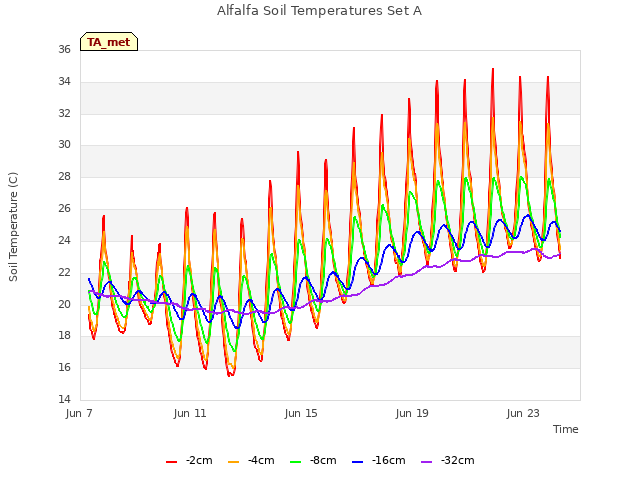Click the Soil Temperature (C) axis label
Viewport: 640px width, 480px height.
tap(13, 227)
